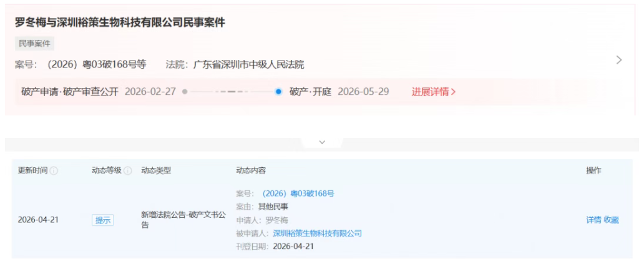Click the date 2026-02-27

[150, 92]
